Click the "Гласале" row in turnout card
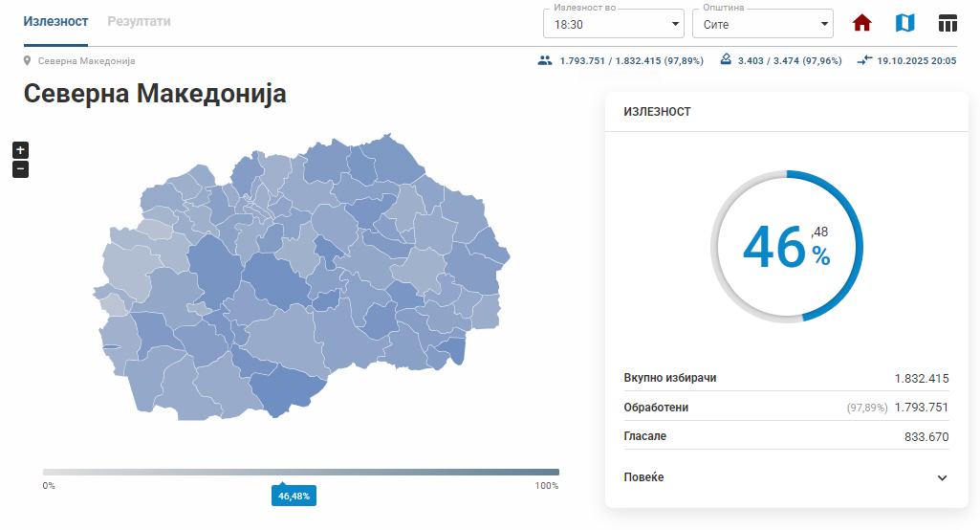The image size is (980, 530). pyautogui.click(x=786, y=436)
